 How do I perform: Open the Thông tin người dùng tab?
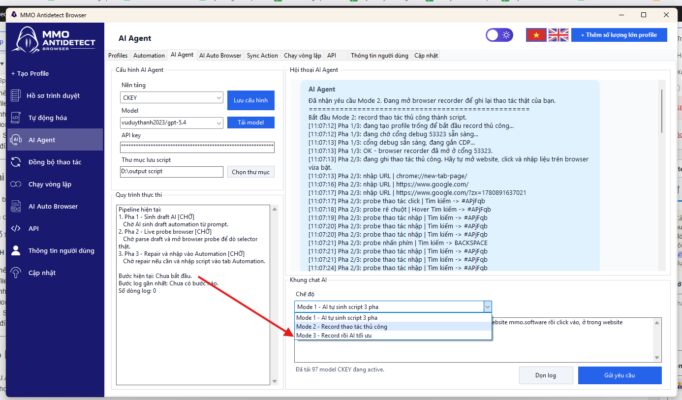click(x=379, y=55)
